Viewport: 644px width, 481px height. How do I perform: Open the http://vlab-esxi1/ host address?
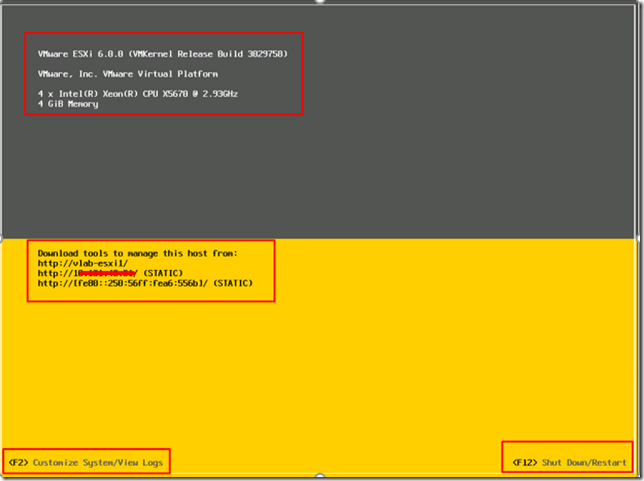[x=83, y=263]
